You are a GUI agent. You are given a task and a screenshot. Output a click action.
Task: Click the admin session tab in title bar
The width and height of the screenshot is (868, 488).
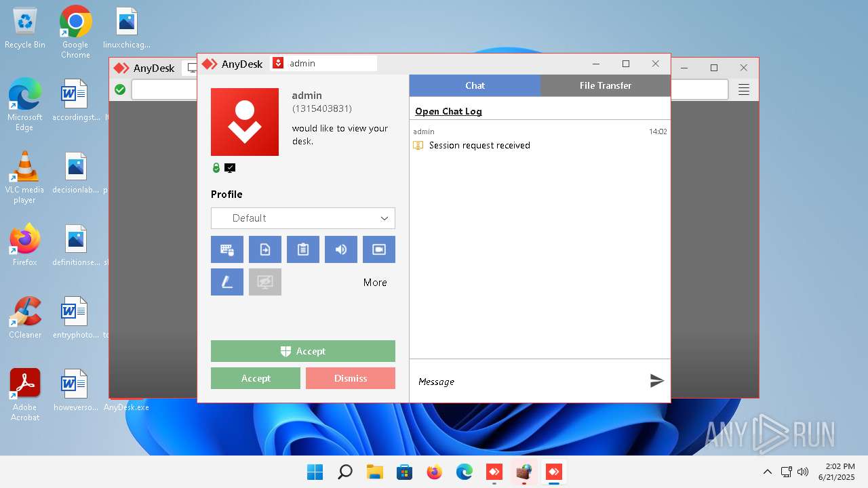tap(323, 63)
